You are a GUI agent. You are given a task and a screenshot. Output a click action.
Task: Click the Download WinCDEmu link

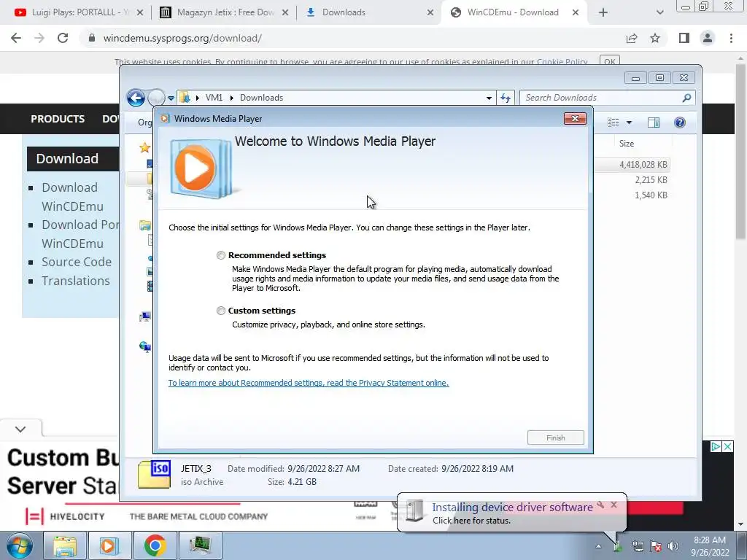click(x=72, y=197)
